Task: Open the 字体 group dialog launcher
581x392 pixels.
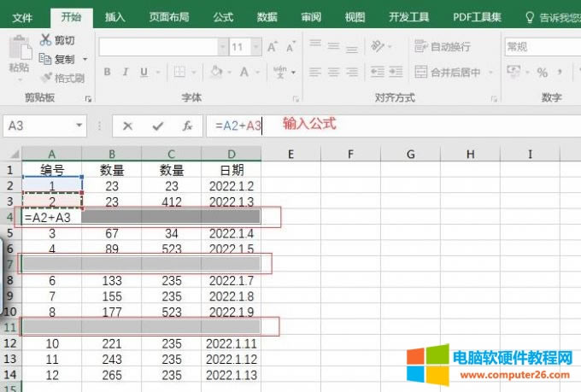Action: click(296, 98)
